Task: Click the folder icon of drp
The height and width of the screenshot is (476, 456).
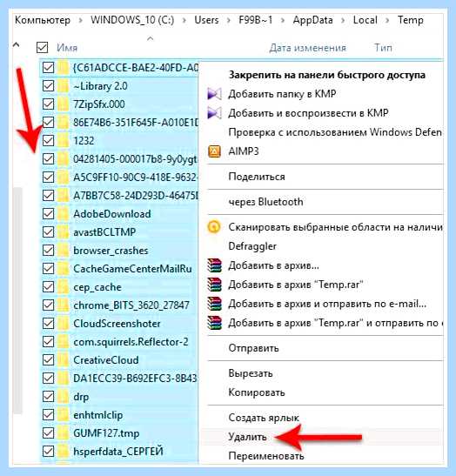Action: pyautogui.click(x=64, y=397)
